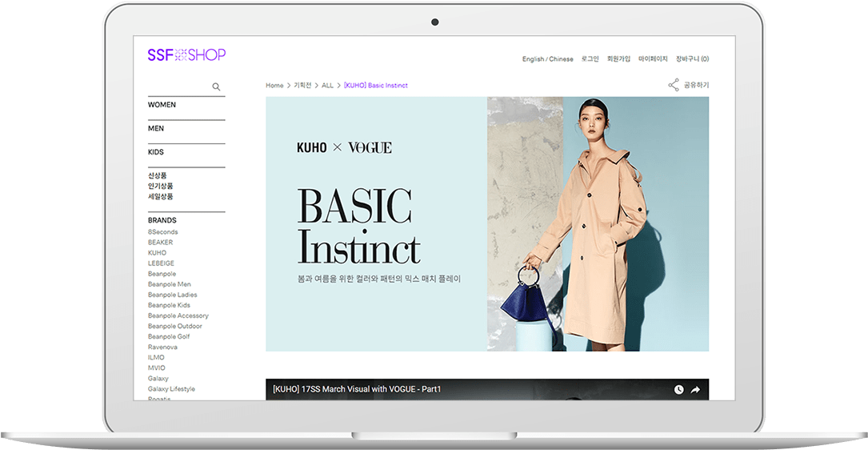Click the Home breadcrumb link

coord(274,86)
